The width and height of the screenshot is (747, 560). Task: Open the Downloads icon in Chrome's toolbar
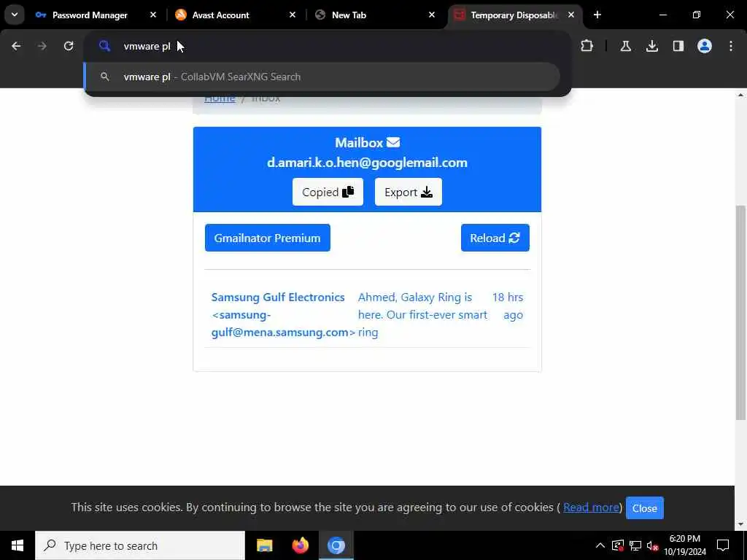coord(652,46)
